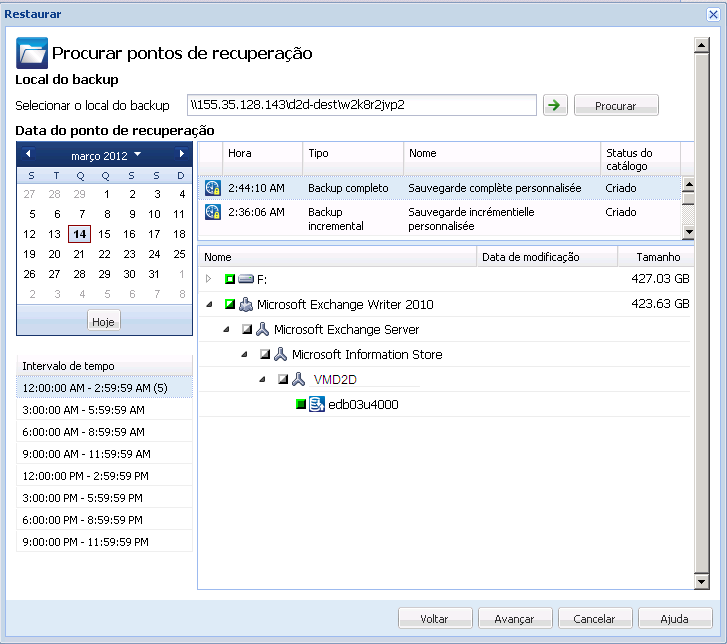727x644 pixels.
Task: Click the F: drive icon
Action: (246, 279)
